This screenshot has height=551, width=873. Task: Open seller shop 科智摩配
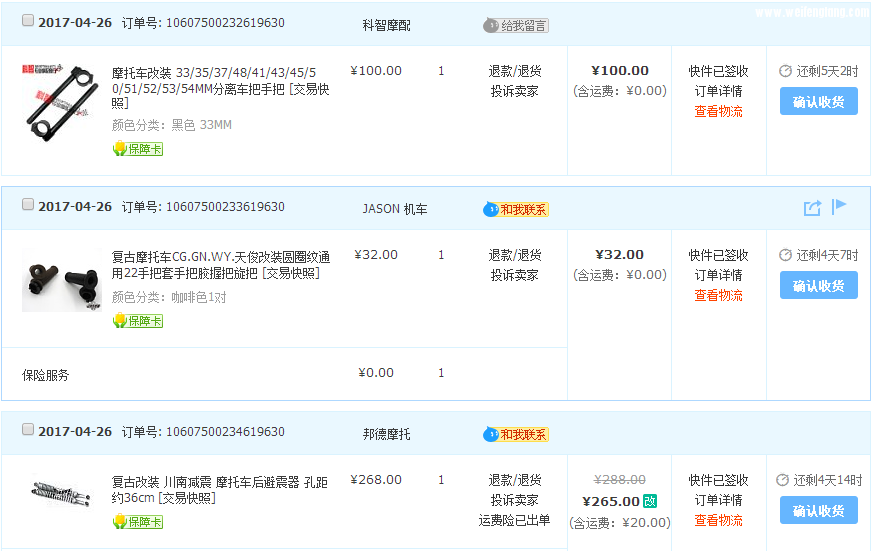coord(386,26)
